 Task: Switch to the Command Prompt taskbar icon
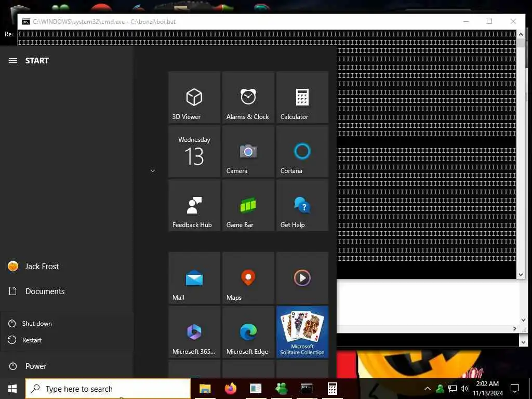coord(307,389)
